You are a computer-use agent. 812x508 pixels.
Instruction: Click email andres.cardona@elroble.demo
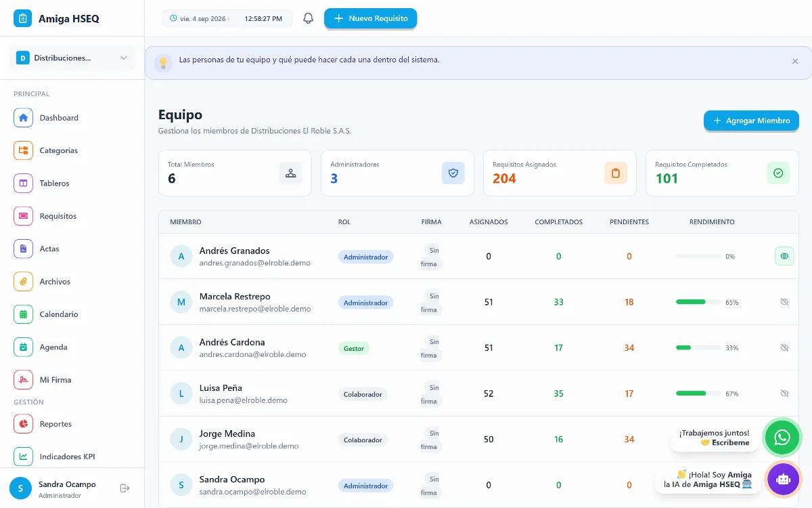(x=253, y=354)
